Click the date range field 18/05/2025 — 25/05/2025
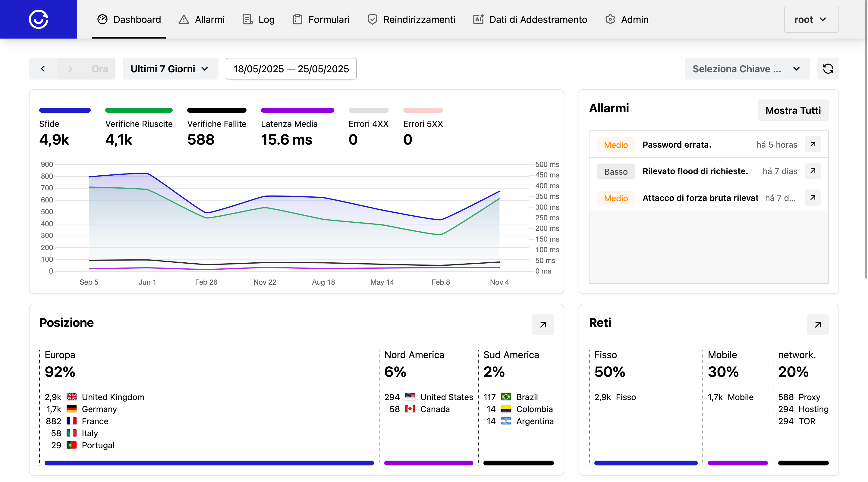 [291, 69]
